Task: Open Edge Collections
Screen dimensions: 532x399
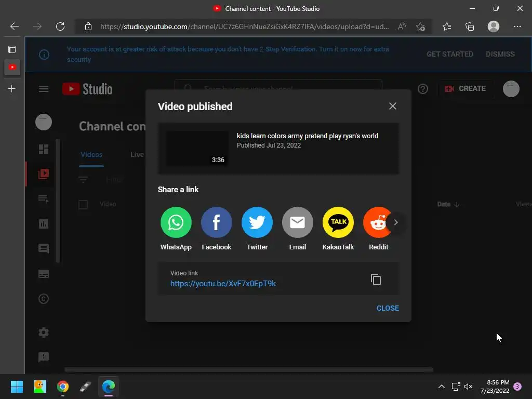Action: click(x=470, y=26)
